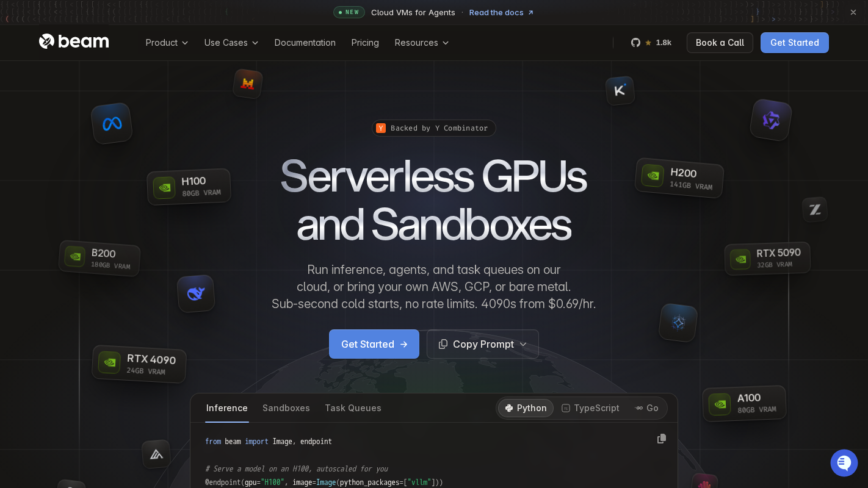Click the blue sparkle icon below RTX 5090
The width and height of the screenshot is (868, 488).
coord(678,323)
